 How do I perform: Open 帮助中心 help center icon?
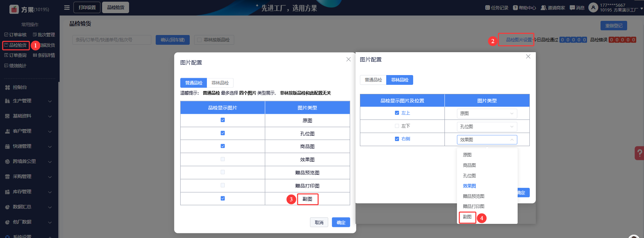[515, 8]
